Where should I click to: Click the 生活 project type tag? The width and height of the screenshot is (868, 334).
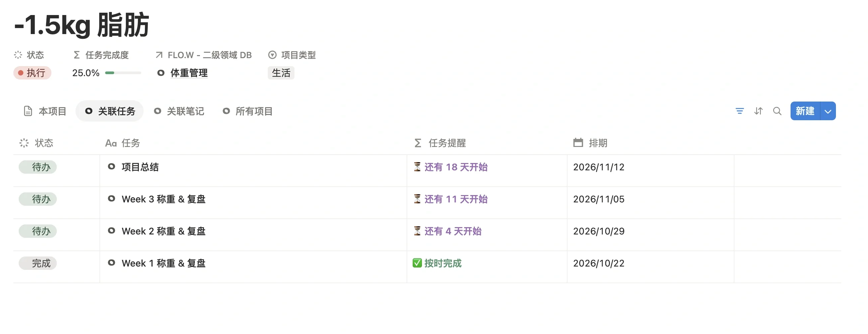click(x=281, y=73)
